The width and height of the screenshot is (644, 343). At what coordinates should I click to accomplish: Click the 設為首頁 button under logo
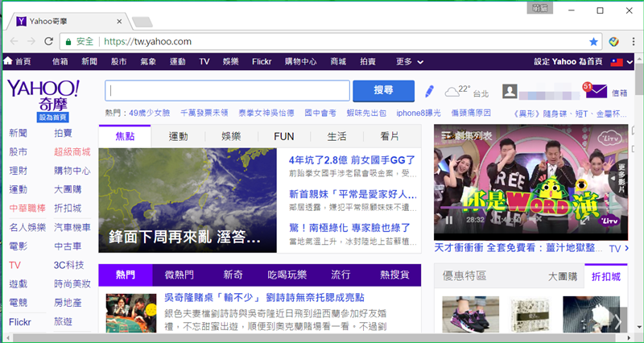(52, 117)
